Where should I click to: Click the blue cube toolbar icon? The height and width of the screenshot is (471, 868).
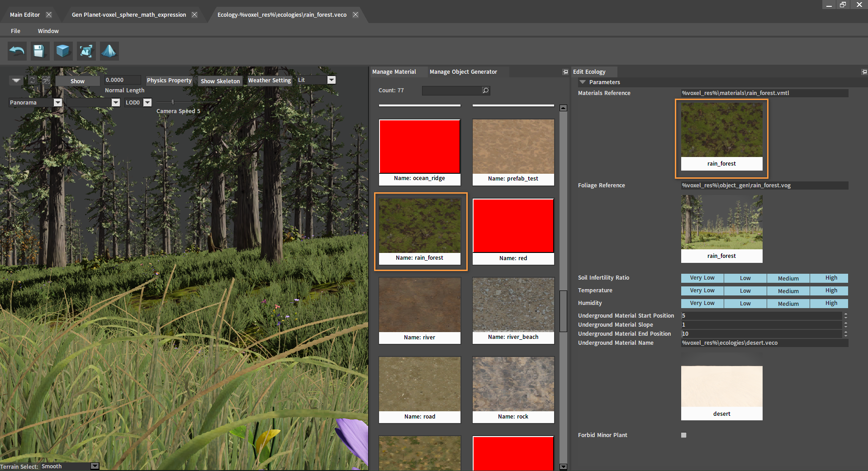(63, 51)
